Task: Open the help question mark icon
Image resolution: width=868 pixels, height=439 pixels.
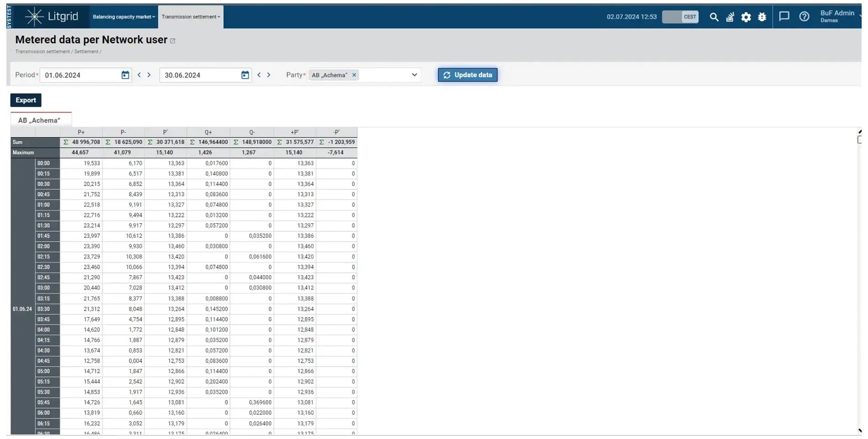Action: [804, 16]
